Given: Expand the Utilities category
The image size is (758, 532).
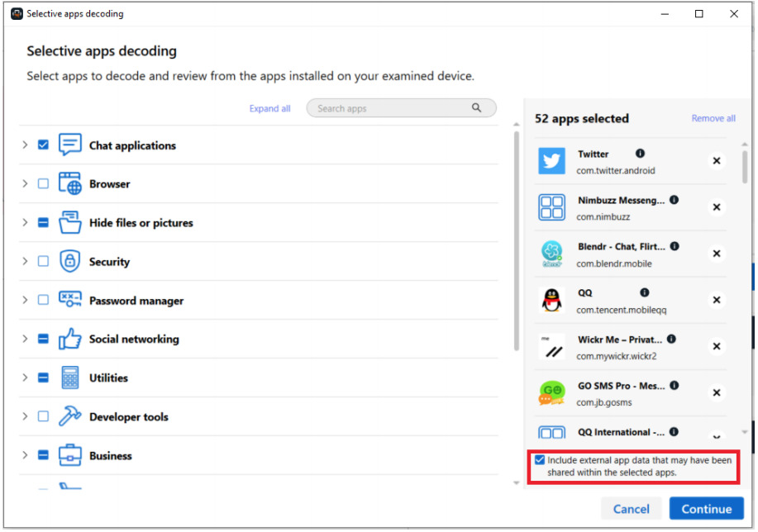Looking at the screenshot, I should [25, 378].
